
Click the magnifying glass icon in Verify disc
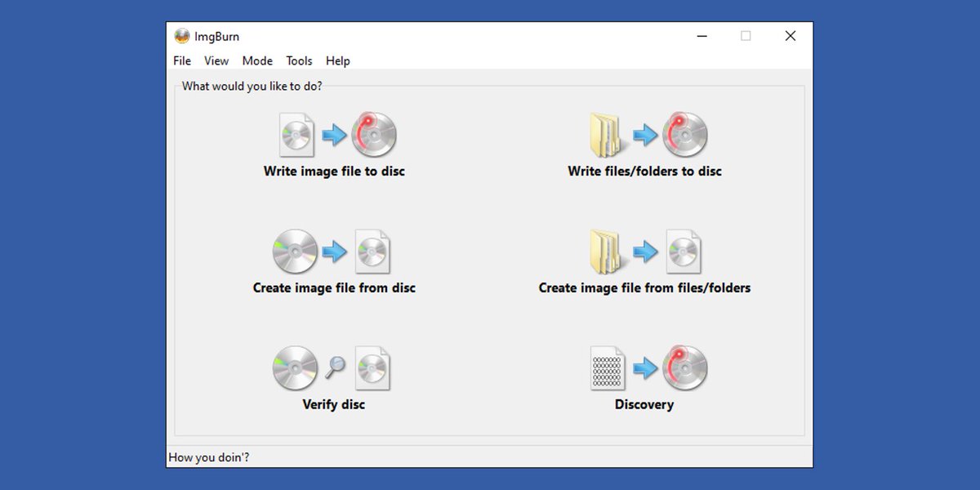click(x=335, y=367)
